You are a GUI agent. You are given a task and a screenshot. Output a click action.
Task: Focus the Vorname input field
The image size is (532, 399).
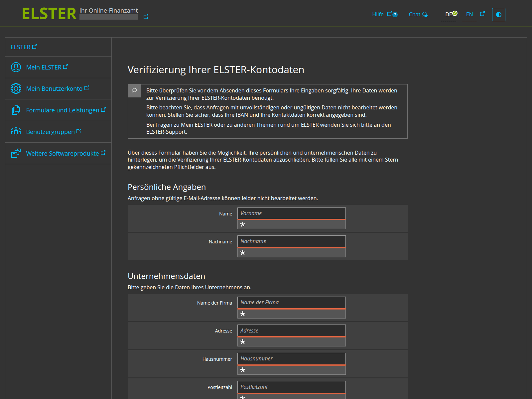pyautogui.click(x=292, y=213)
